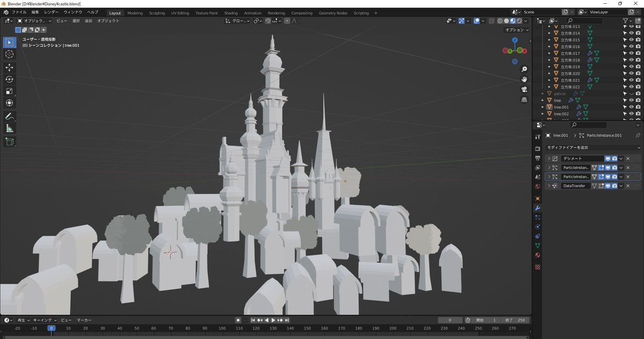
Task: Toggle camera and perspective view icon
Action: coord(524,89)
